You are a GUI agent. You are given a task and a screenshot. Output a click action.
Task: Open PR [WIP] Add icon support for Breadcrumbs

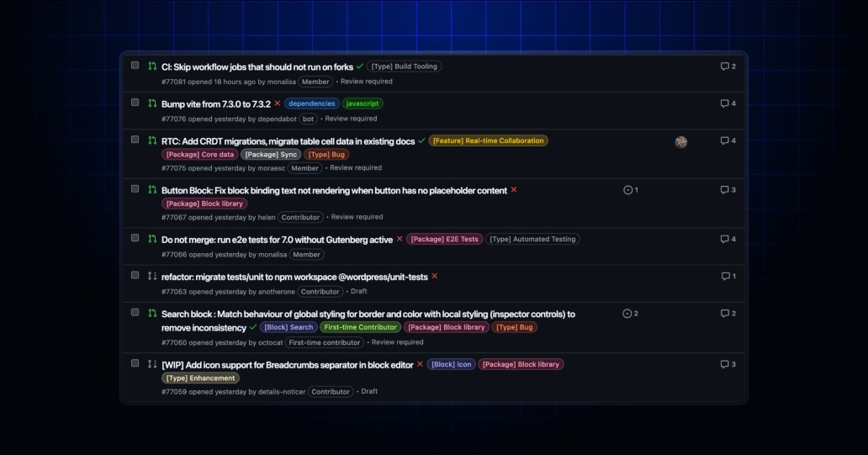288,365
